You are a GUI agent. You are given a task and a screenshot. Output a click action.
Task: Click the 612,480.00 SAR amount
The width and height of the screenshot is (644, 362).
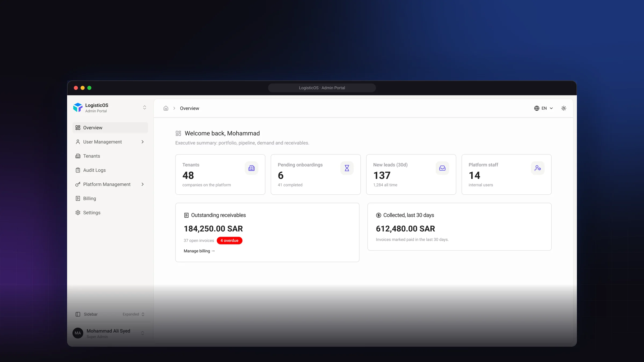(x=405, y=229)
